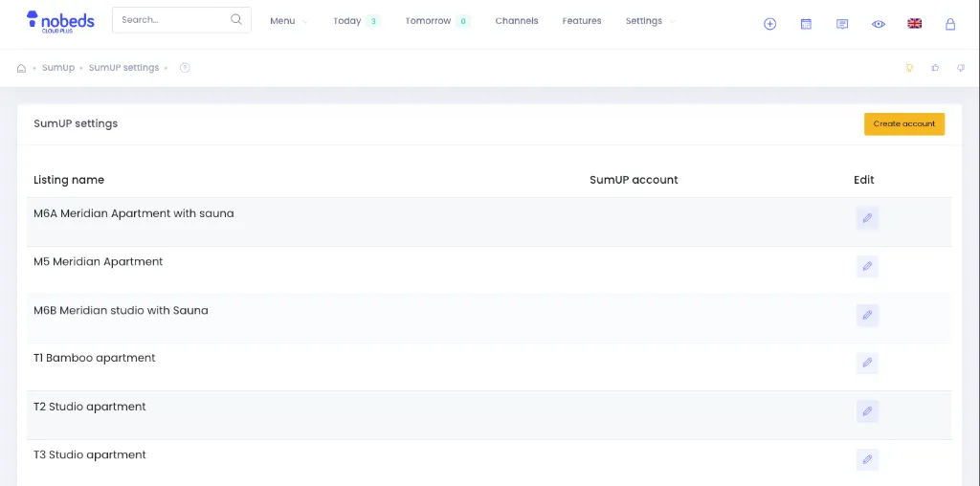Click the thumbs up icon

pyautogui.click(x=936, y=68)
